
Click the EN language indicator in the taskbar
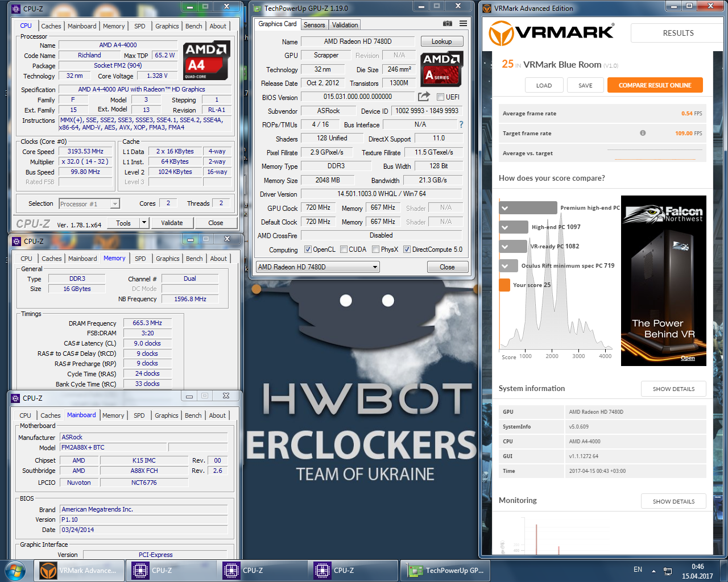coord(638,569)
